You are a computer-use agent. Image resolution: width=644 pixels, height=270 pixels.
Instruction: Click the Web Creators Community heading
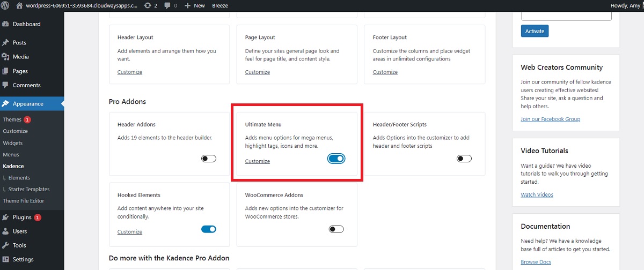point(562,67)
